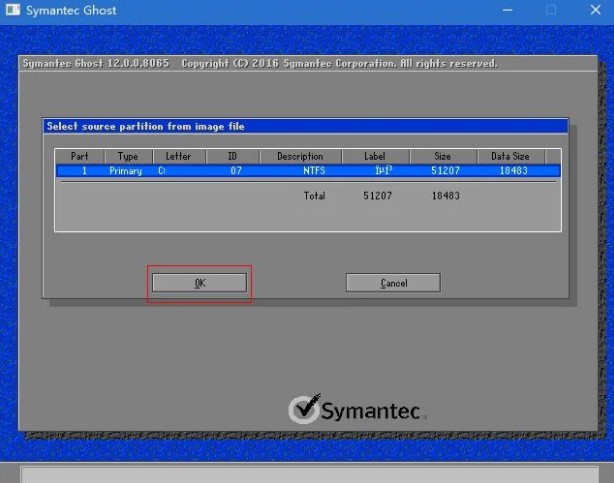Image resolution: width=614 pixels, height=483 pixels.
Task: Click the Type column header
Action: [128, 156]
